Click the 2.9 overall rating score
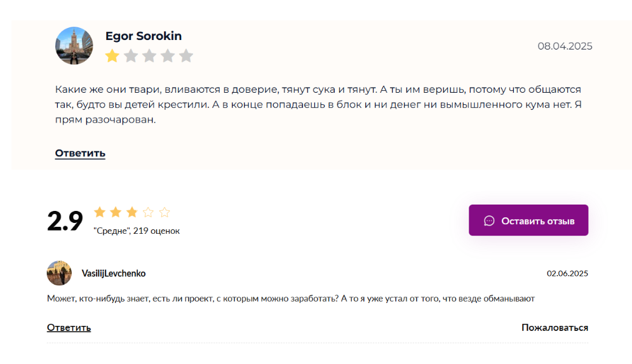The image size is (632, 364). pos(65,221)
